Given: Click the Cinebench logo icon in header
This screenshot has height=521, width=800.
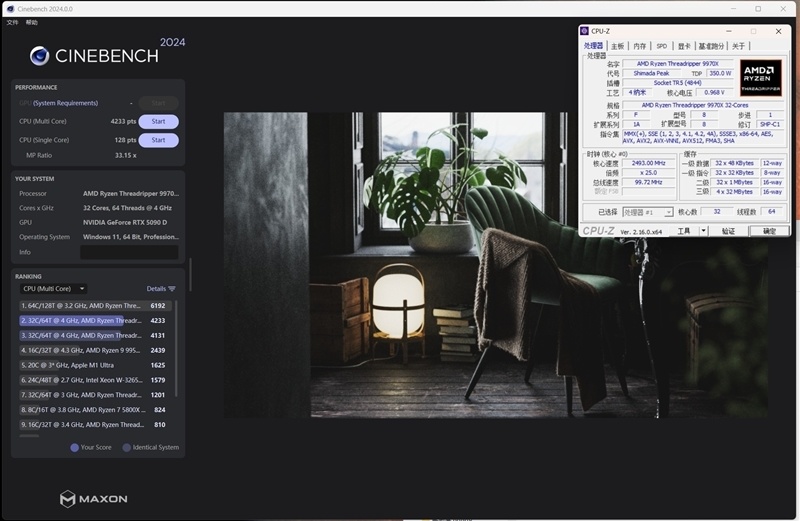Looking at the screenshot, I should (x=40, y=56).
